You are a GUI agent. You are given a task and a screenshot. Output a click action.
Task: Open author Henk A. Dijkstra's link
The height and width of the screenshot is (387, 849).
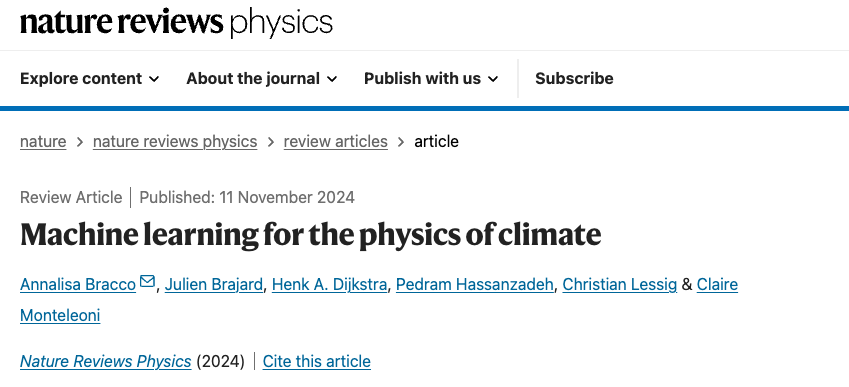coord(329,284)
